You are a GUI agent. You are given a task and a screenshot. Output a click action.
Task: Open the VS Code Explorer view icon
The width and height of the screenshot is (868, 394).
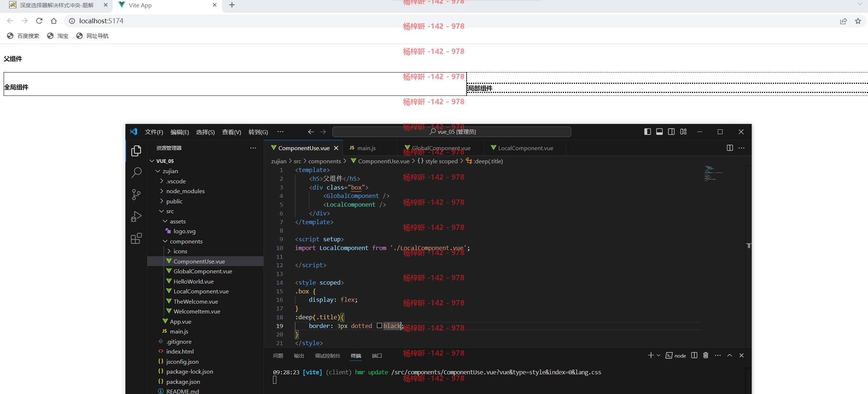[136, 151]
